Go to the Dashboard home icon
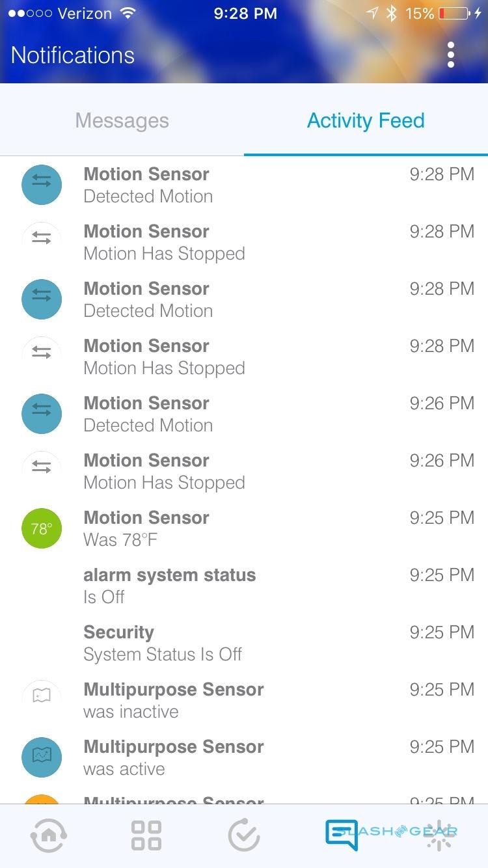This screenshot has height=868, width=488. click(48, 835)
